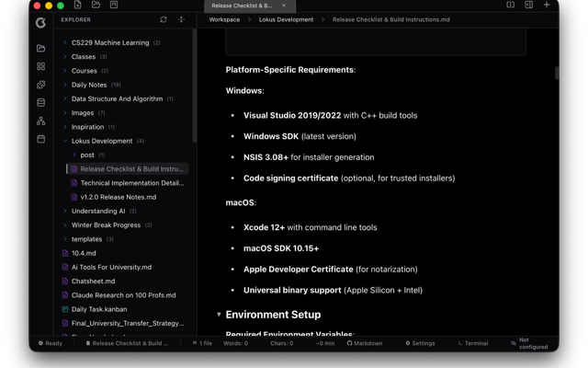Click the Markdown mode button in status bar
The width and height of the screenshot is (588, 368).
click(x=365, y=343)
